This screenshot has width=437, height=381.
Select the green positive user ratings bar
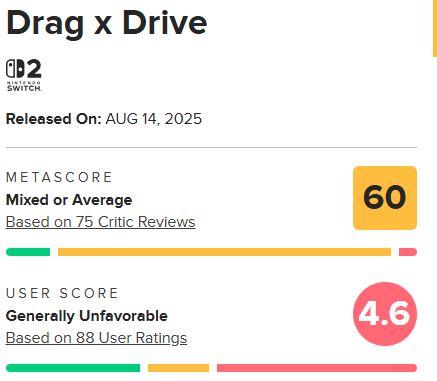73,368
